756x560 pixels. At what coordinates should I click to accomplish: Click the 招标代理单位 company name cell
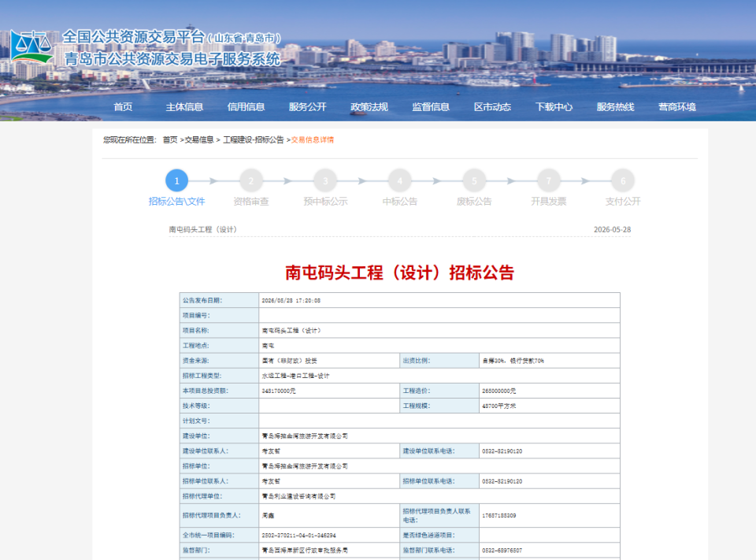(x=439, y=496)
